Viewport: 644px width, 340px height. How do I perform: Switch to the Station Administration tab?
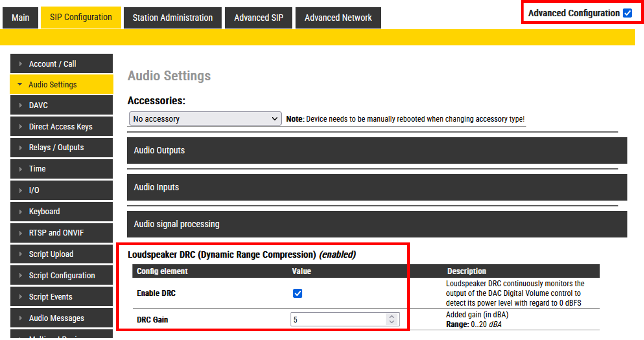click(x=172, y=18)
